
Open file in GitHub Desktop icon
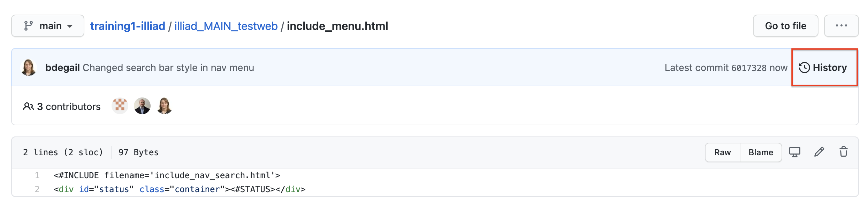pyautogui.click(x=795, y=152)
